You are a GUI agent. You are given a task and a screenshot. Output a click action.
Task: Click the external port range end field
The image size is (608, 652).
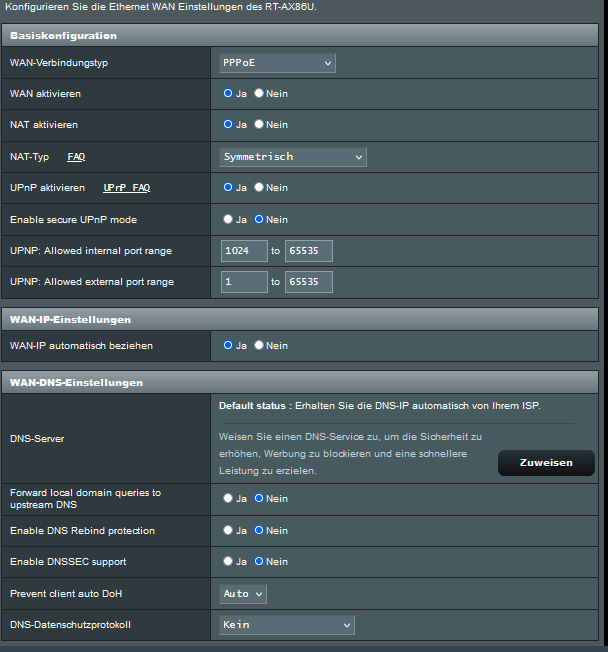(x=309, y=282)
